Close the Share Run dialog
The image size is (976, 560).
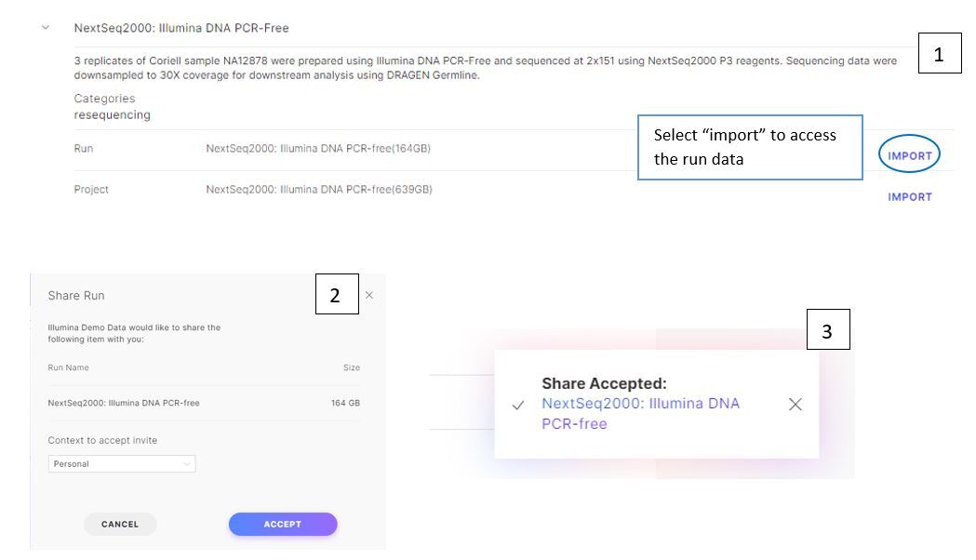369,295
